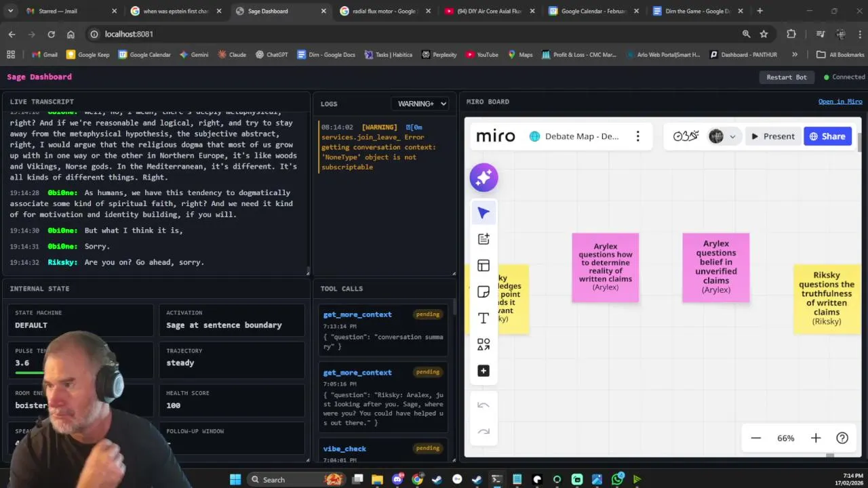The width and height of the screenshot is (868, 488).
Task: Select the Miro Text tool
Action: click(484, 319)
